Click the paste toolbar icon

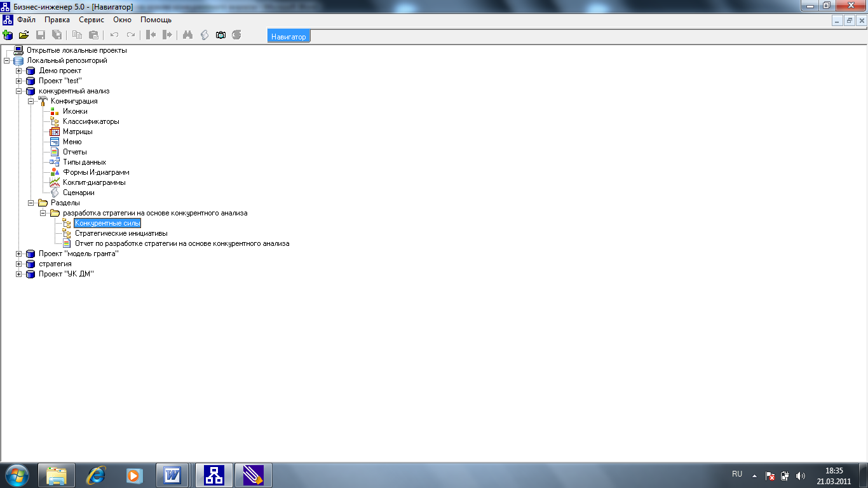[93, 35]
